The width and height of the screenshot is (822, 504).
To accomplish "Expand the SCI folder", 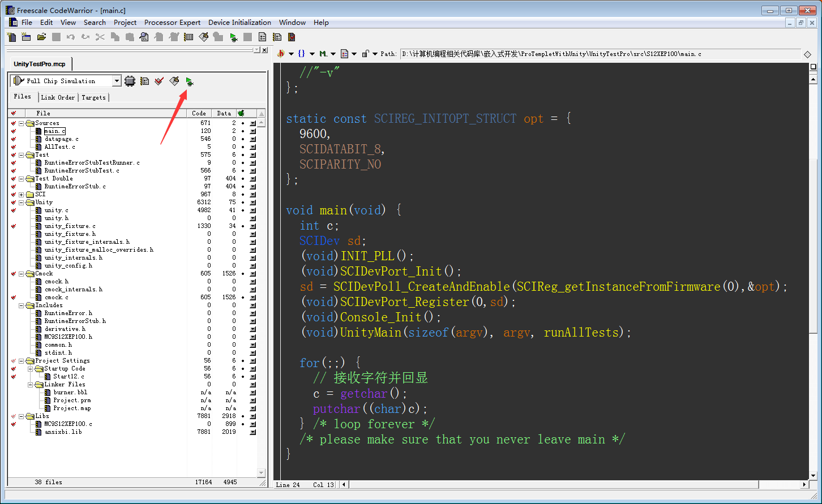I will (x=22, y=194).
